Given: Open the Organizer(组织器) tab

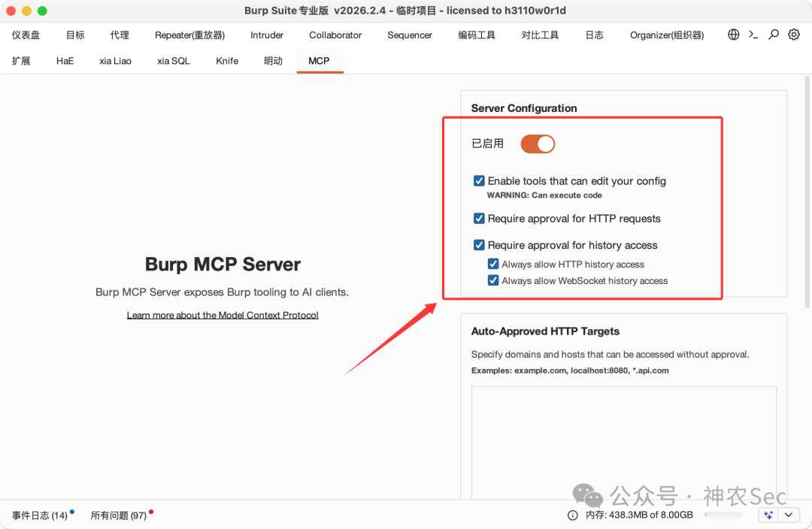Looking at the screenshot, I should click(667, 35).
